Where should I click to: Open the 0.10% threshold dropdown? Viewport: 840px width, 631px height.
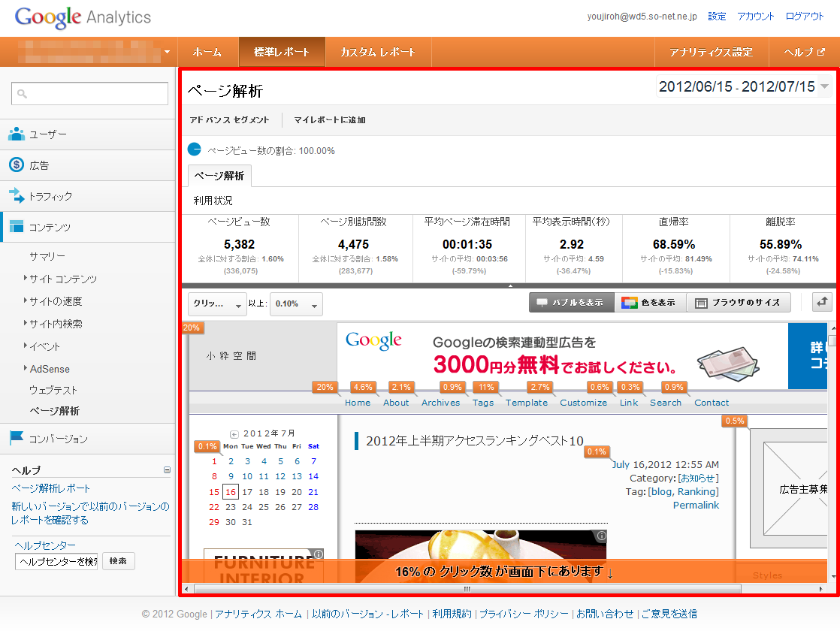click(x=296, y=303)
